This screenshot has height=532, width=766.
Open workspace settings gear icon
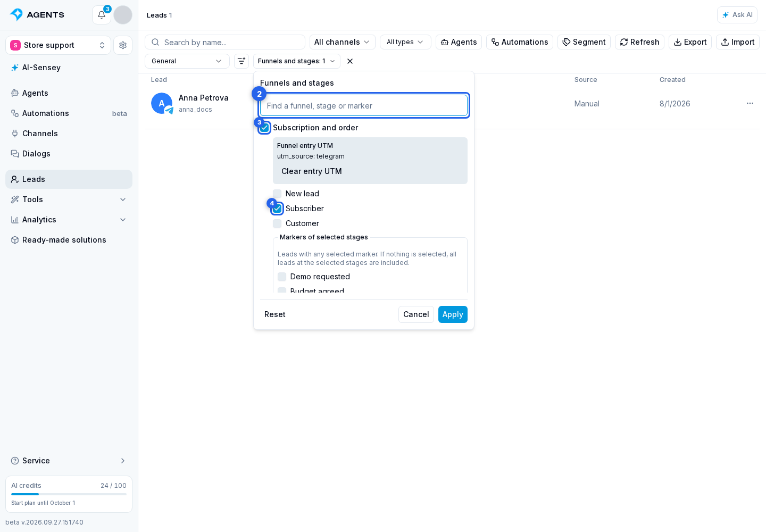(x=123, y=45)
